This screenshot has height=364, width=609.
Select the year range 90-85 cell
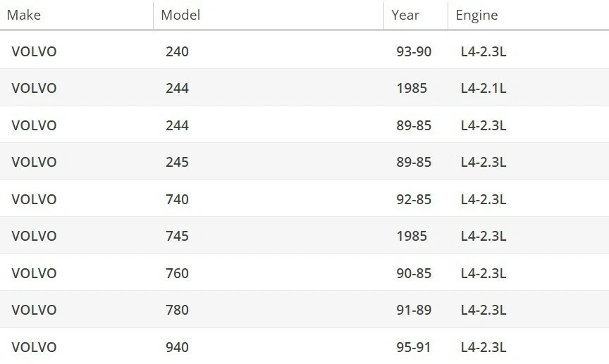(414, 273)
